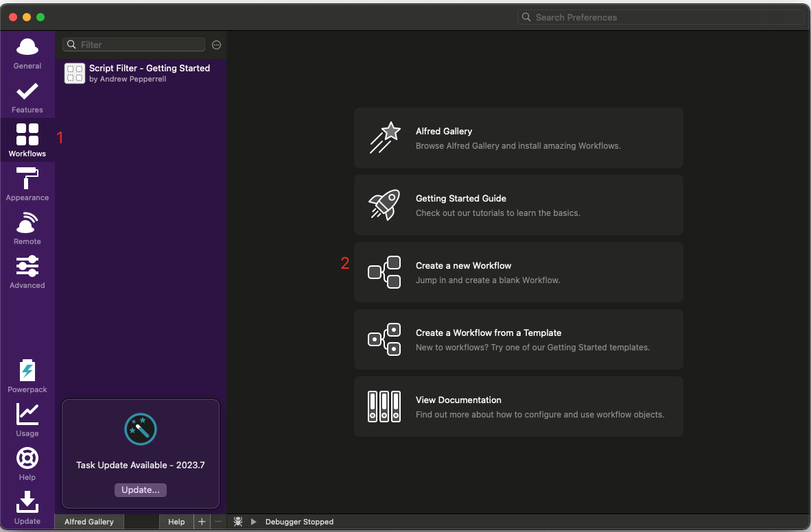This screenshot has width=811, height=532.
Task: Click the magnifier icon in Filter field
Action: tap(72, 45)
